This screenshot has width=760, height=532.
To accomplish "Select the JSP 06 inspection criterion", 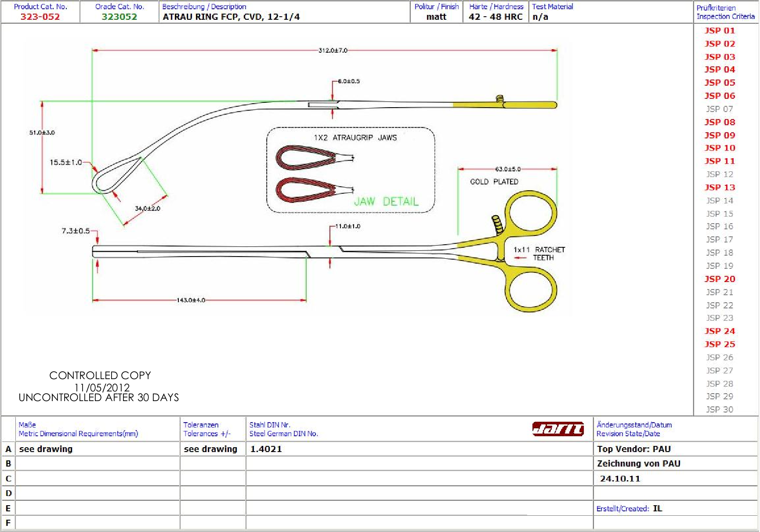I will (720, 96).
